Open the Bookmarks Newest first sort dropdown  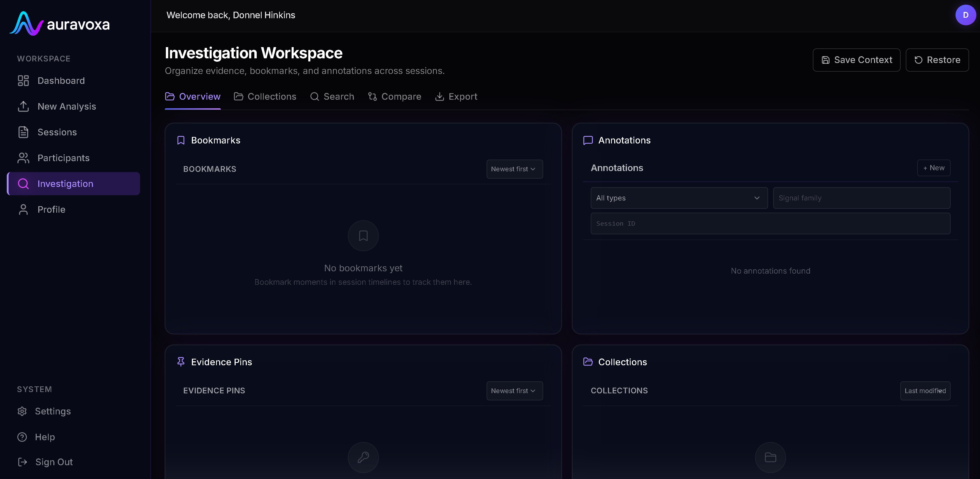[514, 169]
